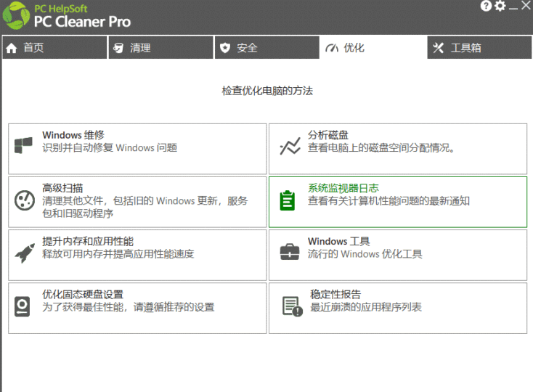The image size is (533, 392).
Task: Click the text 识别并自动修复 Windows 问题
Action: [x=110, y=148]
